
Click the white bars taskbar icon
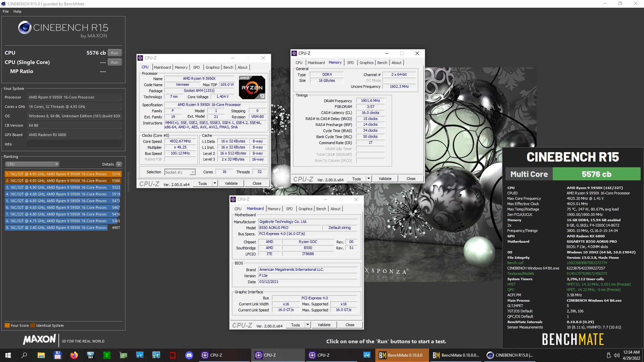point(90,355)
